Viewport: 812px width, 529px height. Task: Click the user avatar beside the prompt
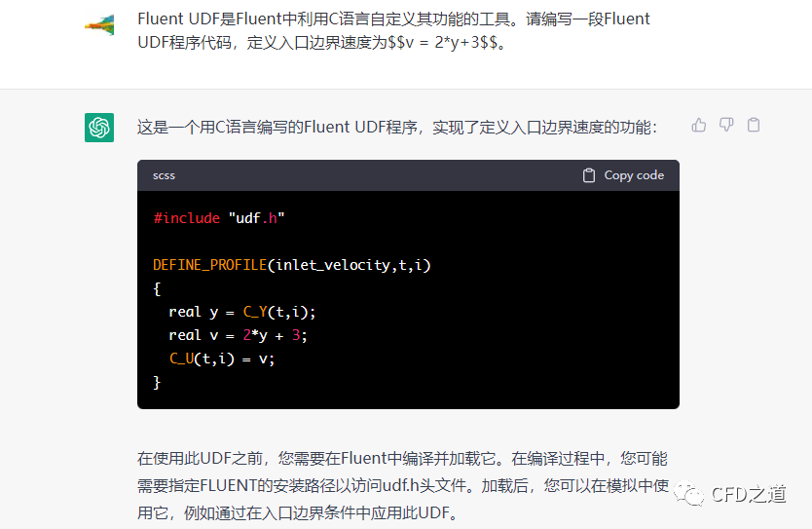(100, 25)
